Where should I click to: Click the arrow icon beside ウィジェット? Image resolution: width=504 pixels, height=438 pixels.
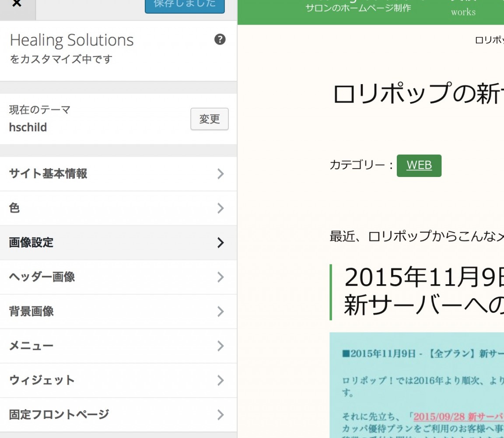click(x=220, y=380)
